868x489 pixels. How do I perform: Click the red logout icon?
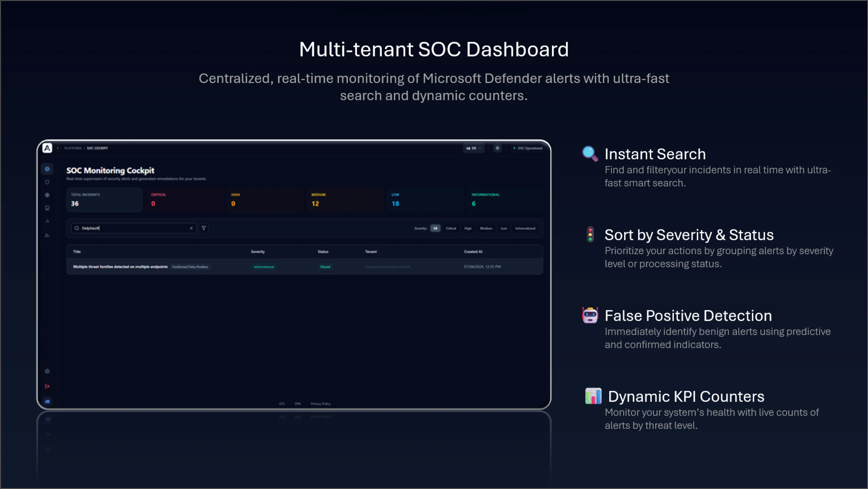[47, 386]
